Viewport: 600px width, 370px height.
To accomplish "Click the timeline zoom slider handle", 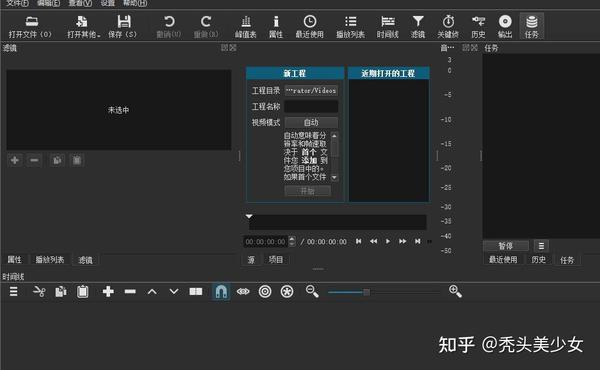I will click(x=366, y=292).
